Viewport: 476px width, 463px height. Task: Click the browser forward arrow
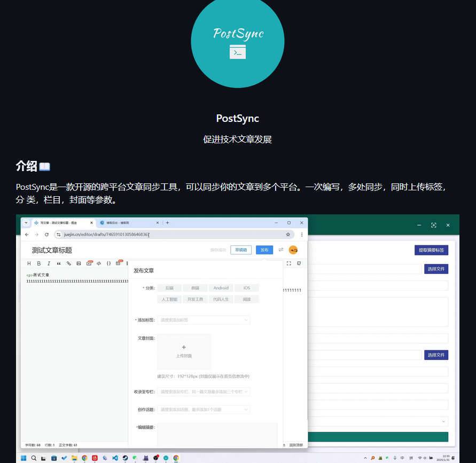[x=37, y=235]
